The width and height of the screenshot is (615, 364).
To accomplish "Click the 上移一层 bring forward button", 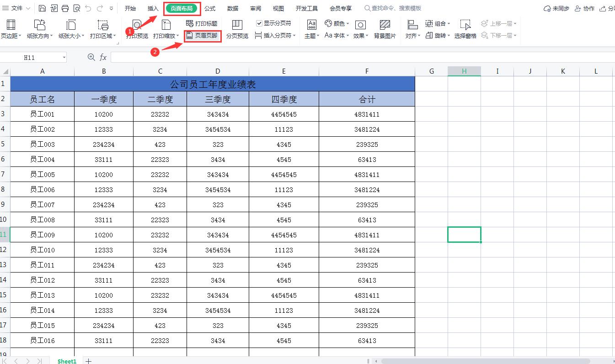I will [499, 23].
